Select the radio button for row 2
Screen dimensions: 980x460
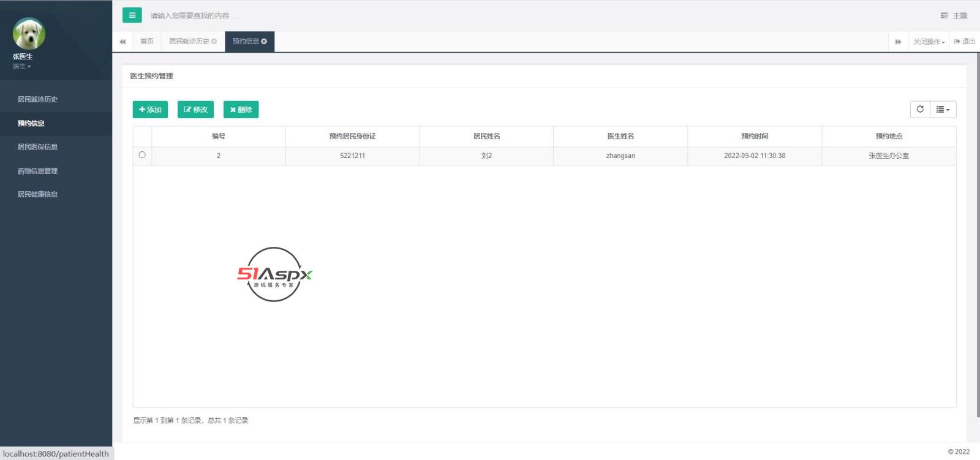coord(142,155)
